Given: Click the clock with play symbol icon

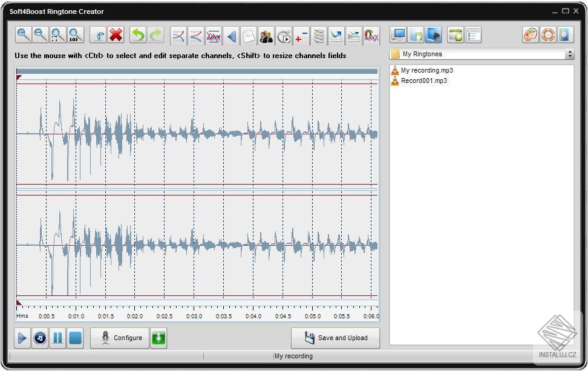Looking at the screenshot, I should 284,36.
